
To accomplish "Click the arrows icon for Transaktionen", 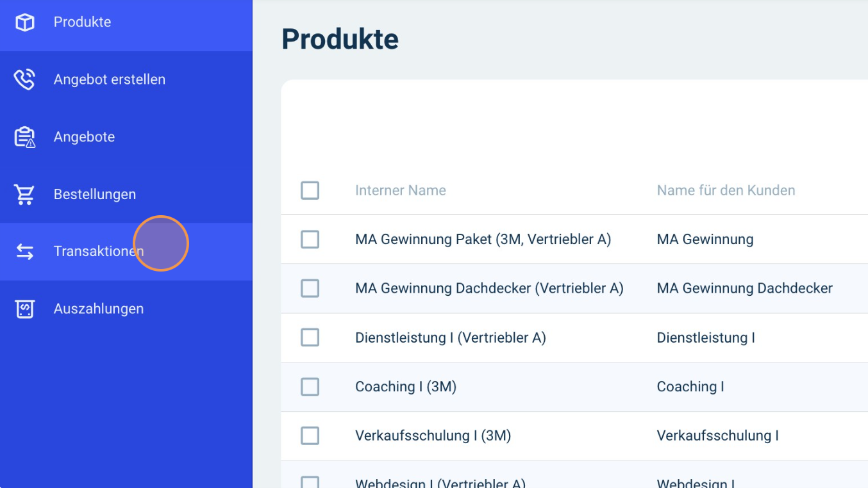I will 24,252.
